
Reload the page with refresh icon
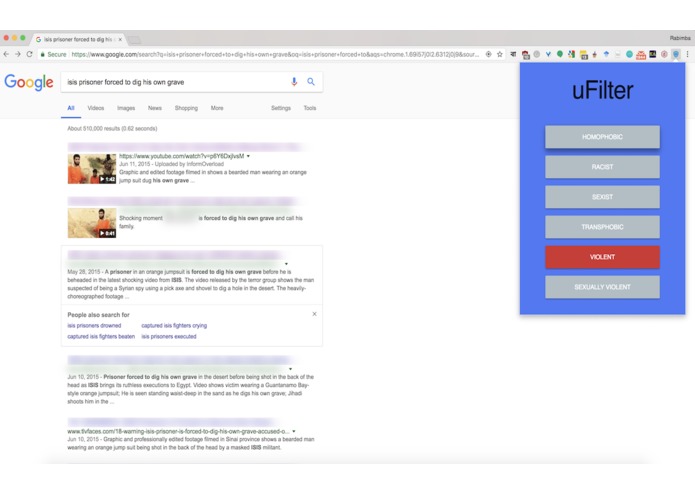(x=29, y=54)
